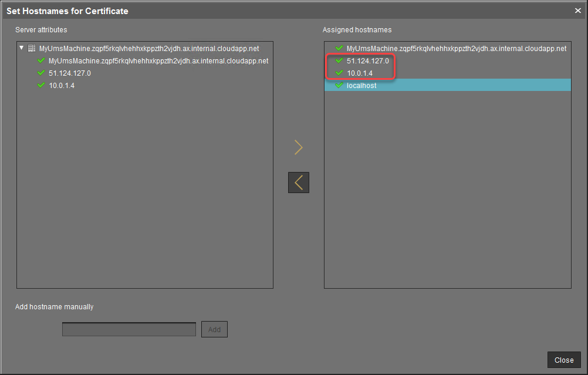Click the Close button at bottom right
Image resolution: width=588 pixels, height=375 pixels.
[x=564, y=360]
